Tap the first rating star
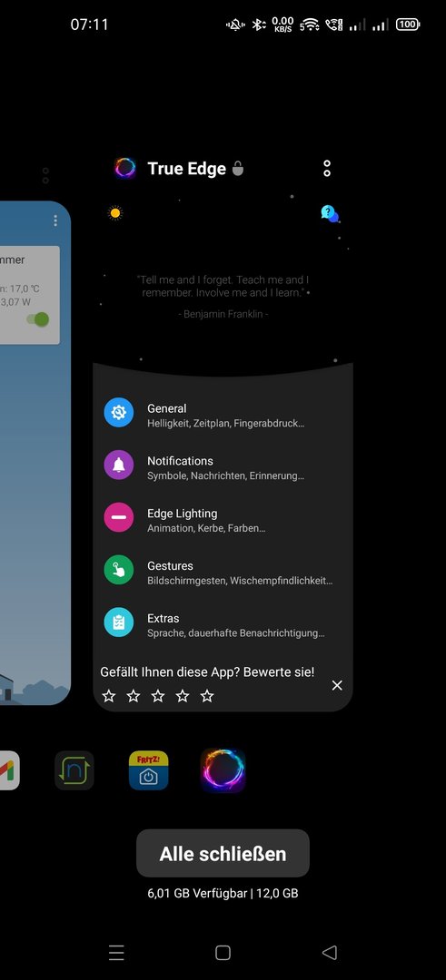The width and height of the screenshot is (446, 980). [x=109, y=696]
